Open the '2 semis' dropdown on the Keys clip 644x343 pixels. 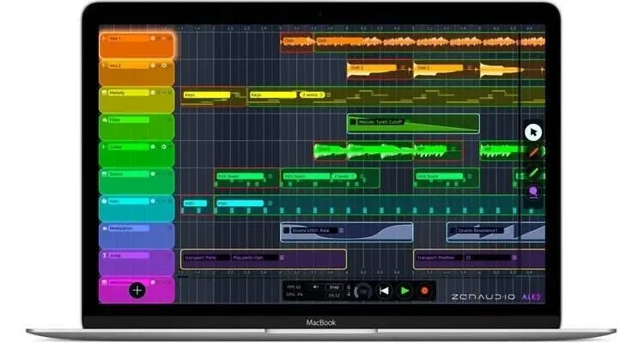point(312,95)
